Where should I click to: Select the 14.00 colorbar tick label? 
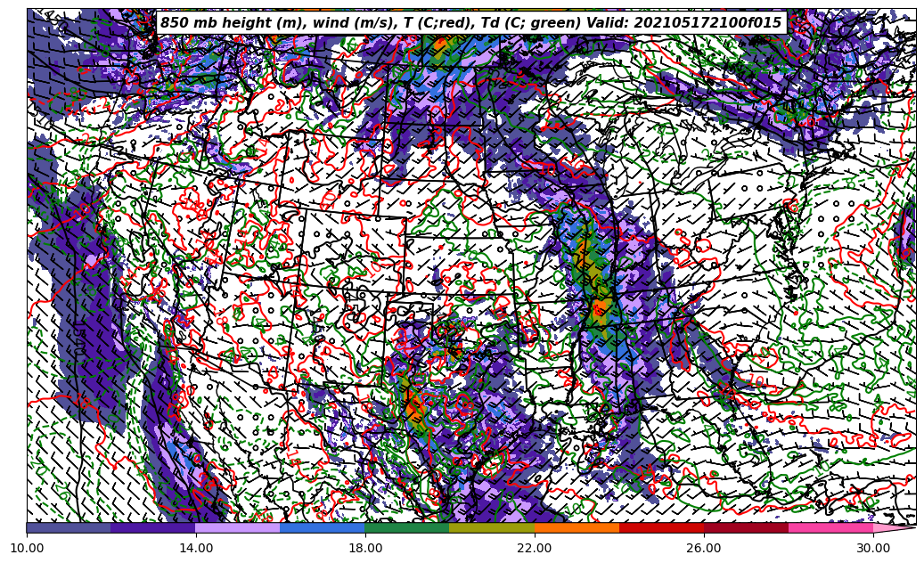(196, 549)
